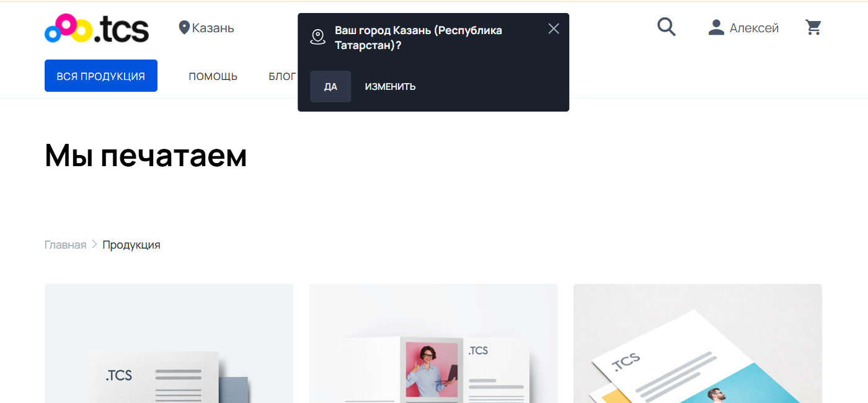Image resolution: width=868 pixels, height=403 pixels.
Task: Click the breadcrumb chevron separator
Action: (x=94, y=244)
